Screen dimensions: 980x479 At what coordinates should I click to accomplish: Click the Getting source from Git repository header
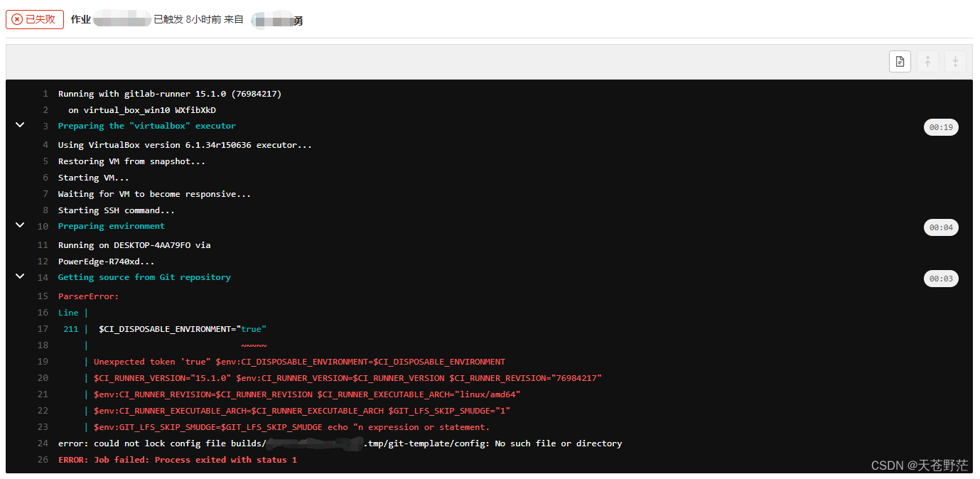pyautogui.click(x=144, y=277)
